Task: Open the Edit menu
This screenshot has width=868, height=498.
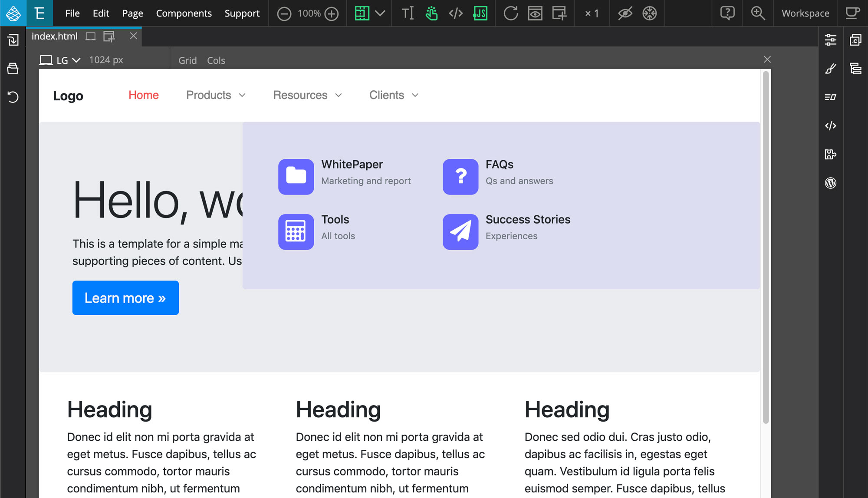Action: click(101, 13)
